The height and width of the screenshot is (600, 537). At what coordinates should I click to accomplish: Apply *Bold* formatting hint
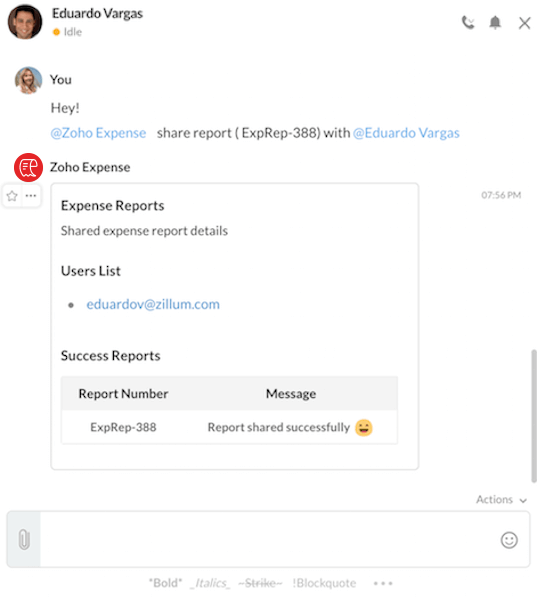(165, 583)
